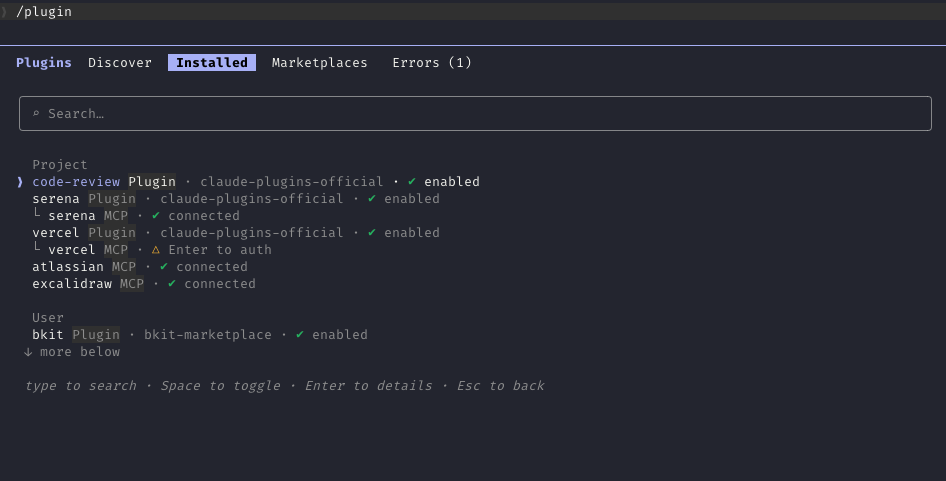Click the /plugin command text
946x481 pixels.
click(43, 11)
